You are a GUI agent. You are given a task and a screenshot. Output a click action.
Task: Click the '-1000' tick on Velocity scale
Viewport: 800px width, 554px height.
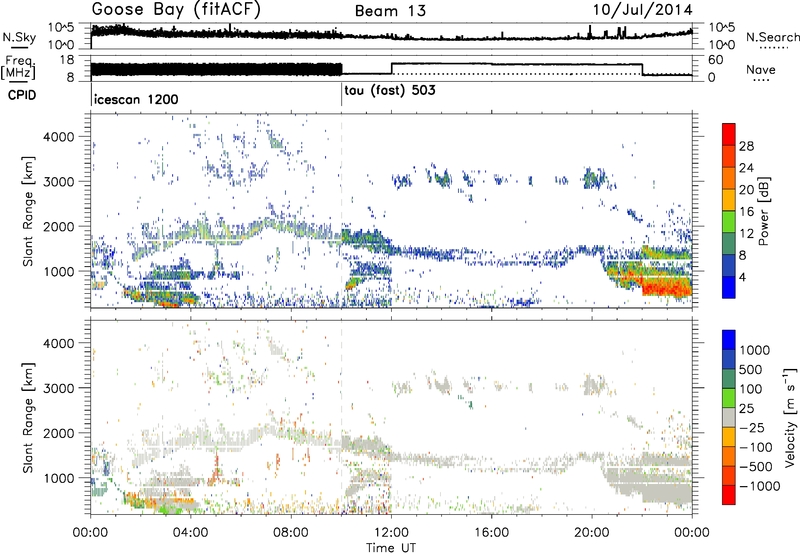pos(760,486)
